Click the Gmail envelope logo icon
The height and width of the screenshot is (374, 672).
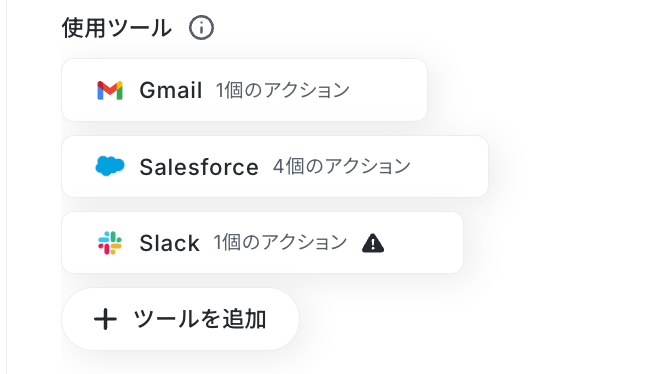[110, 90]
